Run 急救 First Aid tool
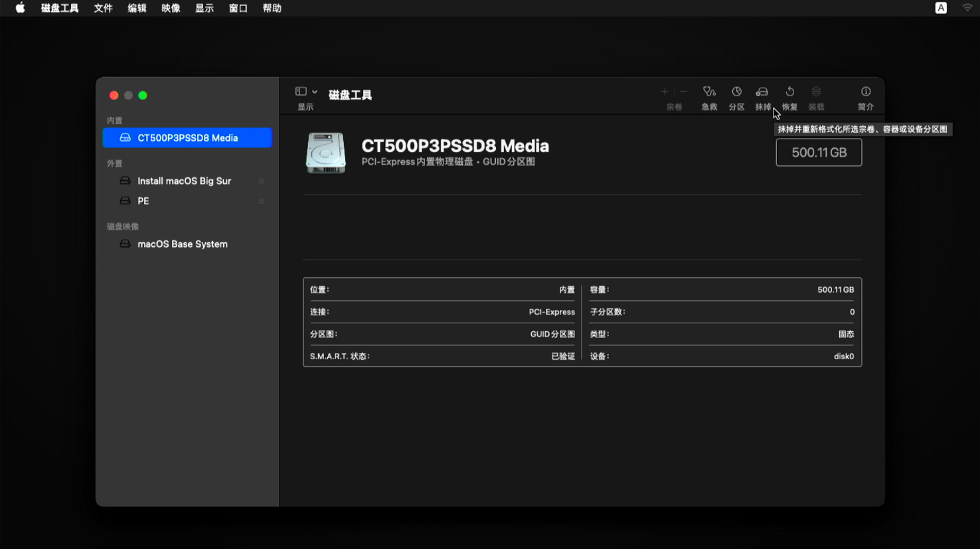Screen dimensions: 980x549 click(709, 98)
